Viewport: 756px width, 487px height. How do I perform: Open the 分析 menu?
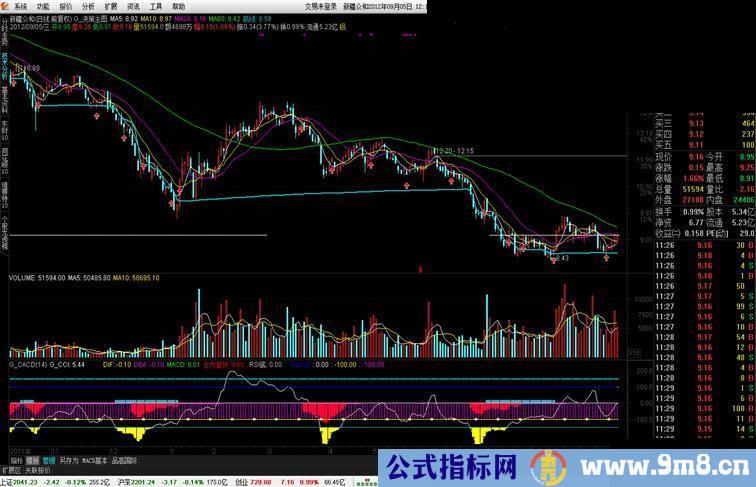tap(88, 6)
